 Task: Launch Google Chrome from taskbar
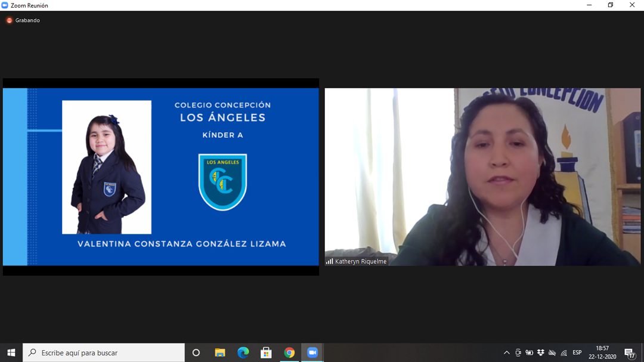[289, 352]
